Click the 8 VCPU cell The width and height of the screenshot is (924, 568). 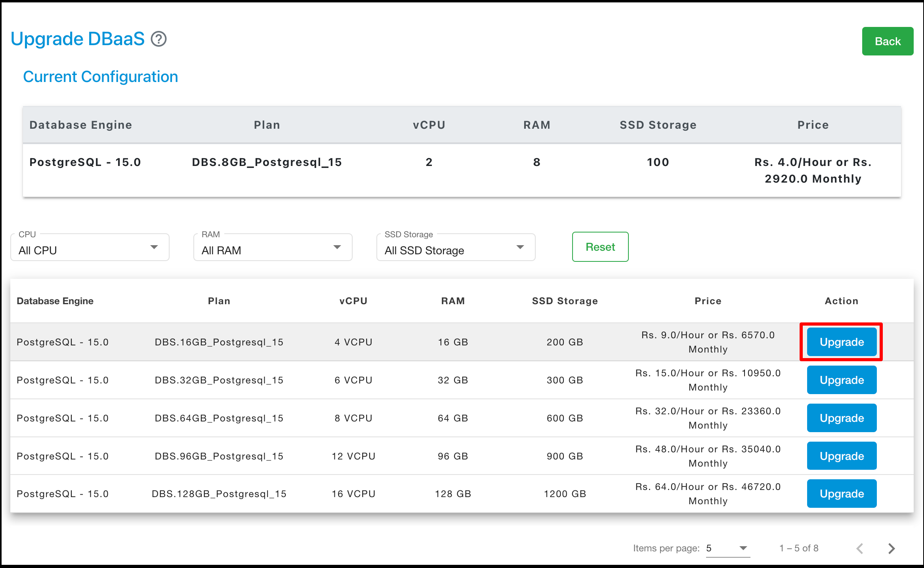pyautogui.click(x=353, y=418)
